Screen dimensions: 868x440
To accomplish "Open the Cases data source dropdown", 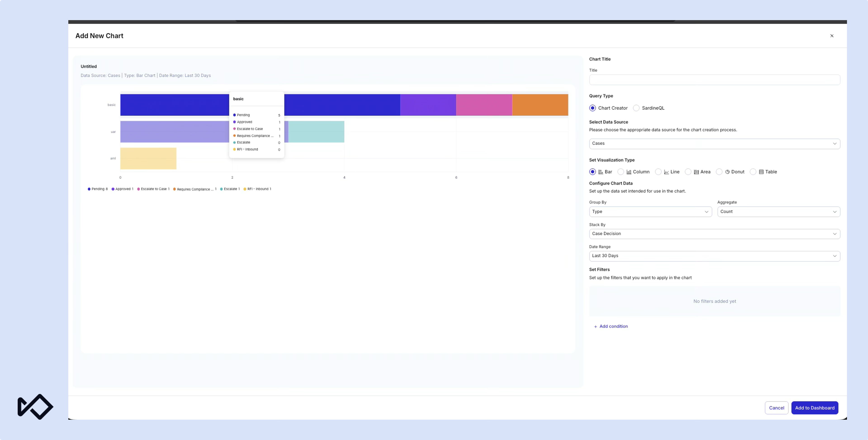I will tap(714, 144).
